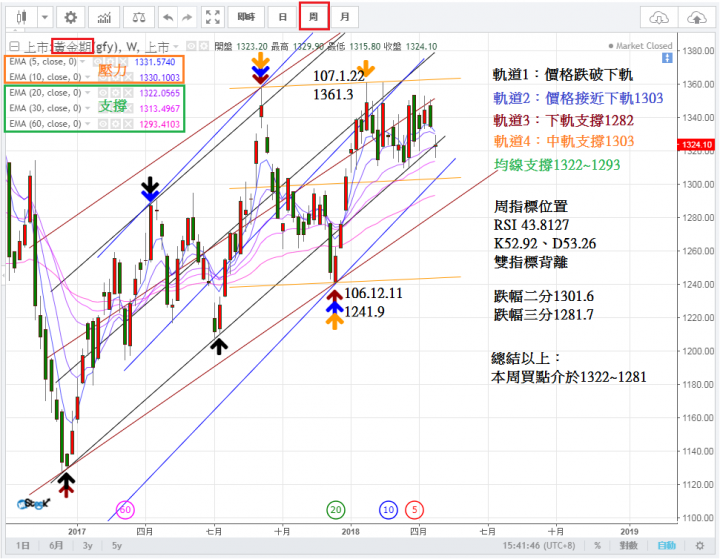The width and height of the screenshot is (720, 559).
Task: Select the 月 monthly interval
Action: pyautogui.click(x=344, y=17)
